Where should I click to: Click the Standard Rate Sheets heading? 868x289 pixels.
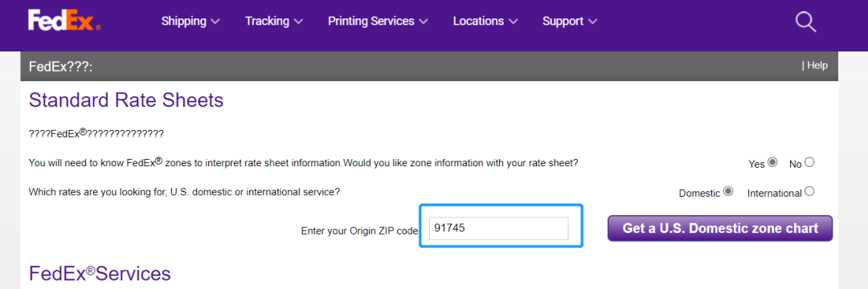click(126, 100)
